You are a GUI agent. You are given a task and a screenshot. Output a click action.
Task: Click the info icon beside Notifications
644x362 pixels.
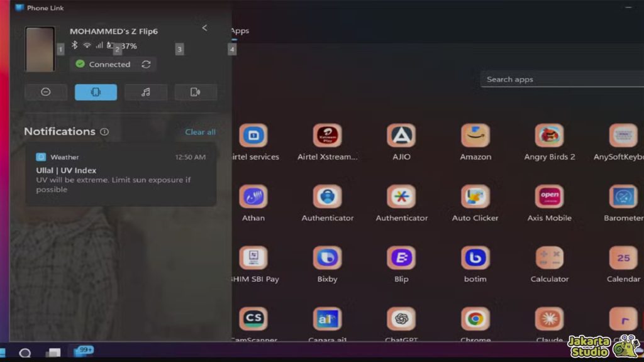point(104,132)
